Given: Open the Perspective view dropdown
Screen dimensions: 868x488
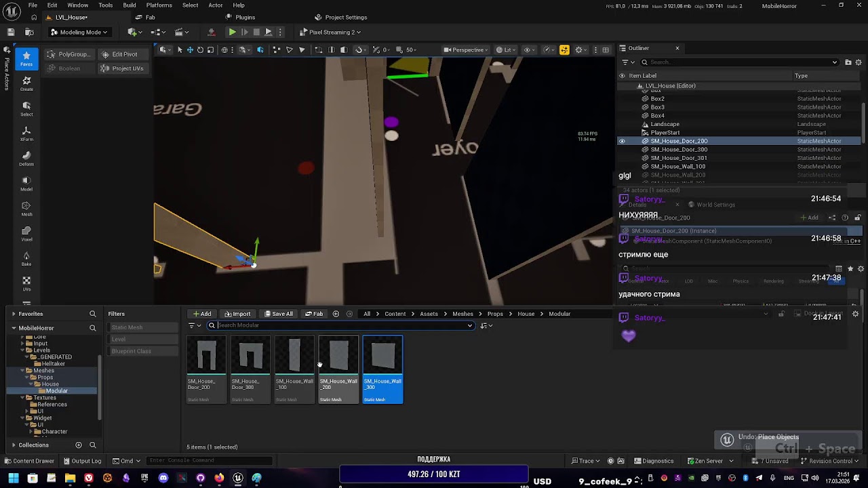Looking at the screenshot, I should click(x=465, y=49).
